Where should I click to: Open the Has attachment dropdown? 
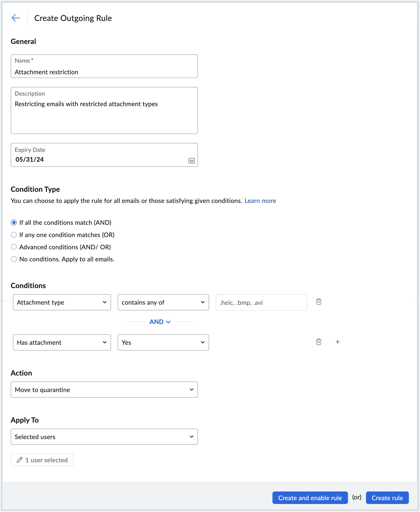[x=62, y=342]
